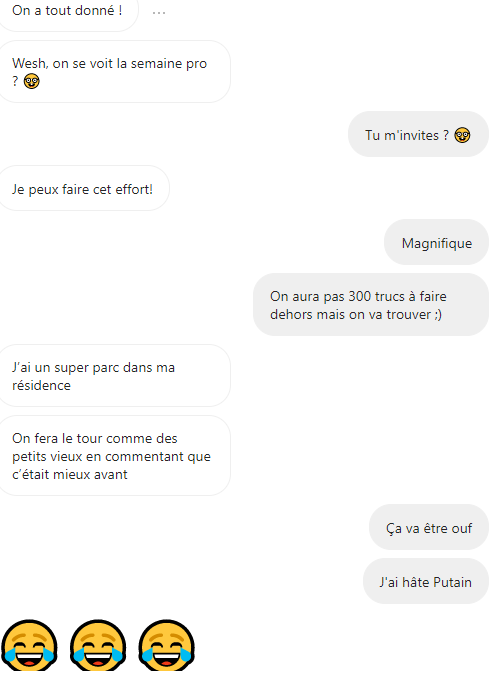Select the 'Ça va être ouf' reply
Image resolution: width=491 pixels, height=683 pixels.
(x=429, y=527)
